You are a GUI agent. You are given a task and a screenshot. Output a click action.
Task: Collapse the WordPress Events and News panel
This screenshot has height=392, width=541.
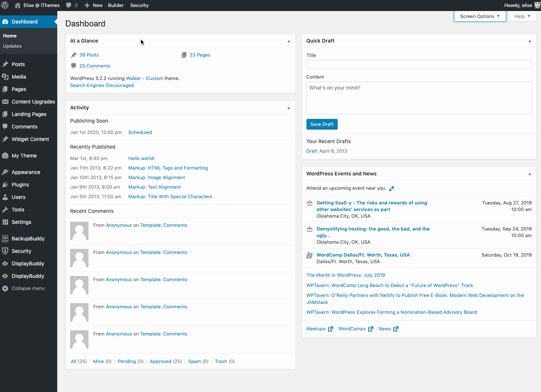[x=530, y=174]
